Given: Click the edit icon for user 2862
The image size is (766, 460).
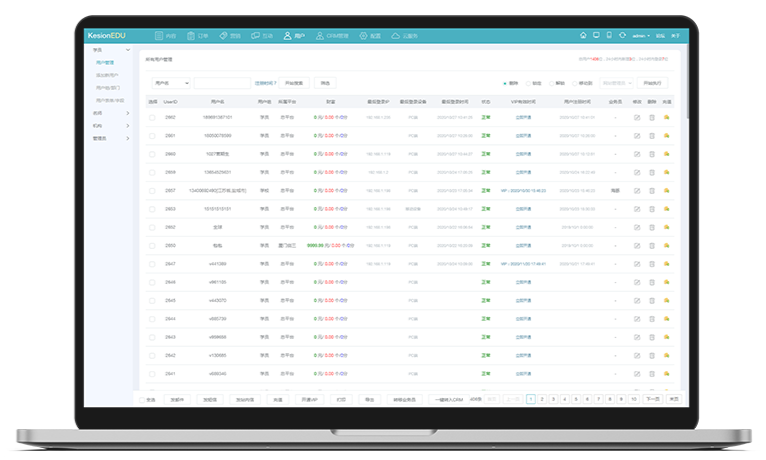Looking at the screenshot, I should (637, 118).
